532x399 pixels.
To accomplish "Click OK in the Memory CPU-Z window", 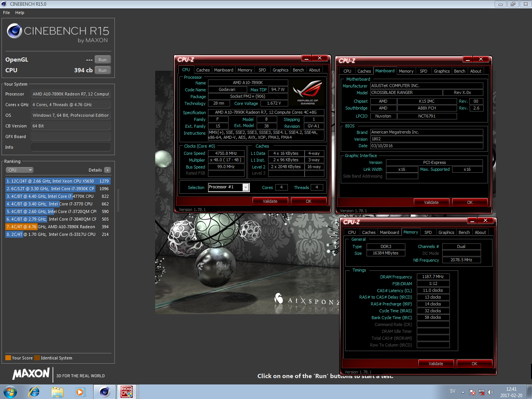I will pos(474,364).
